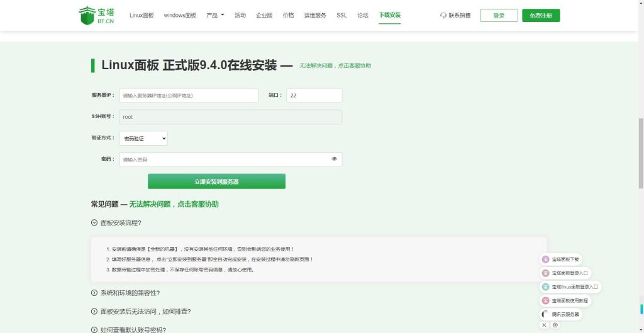Image resolution: width=644 pixels, height=333 pixels.
Task: Focus the 密码 input field
Action: [x=230, y=160]
